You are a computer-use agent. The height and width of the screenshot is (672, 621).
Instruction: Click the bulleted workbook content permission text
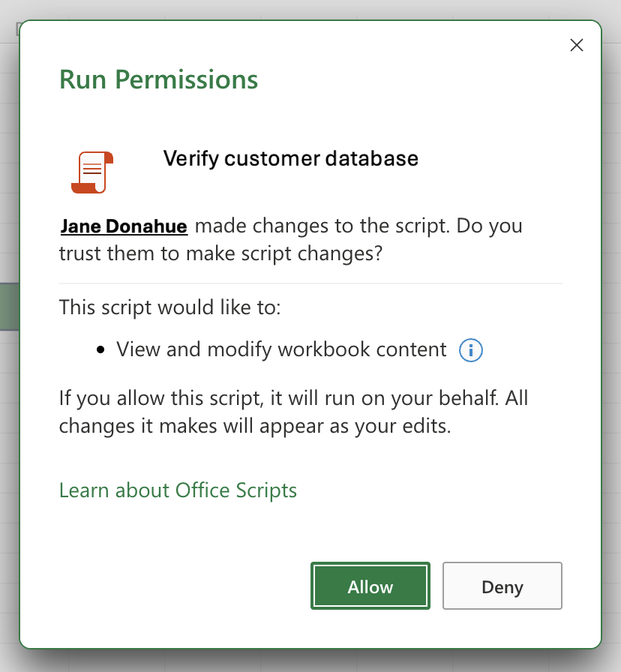click(x=280, y=349)
